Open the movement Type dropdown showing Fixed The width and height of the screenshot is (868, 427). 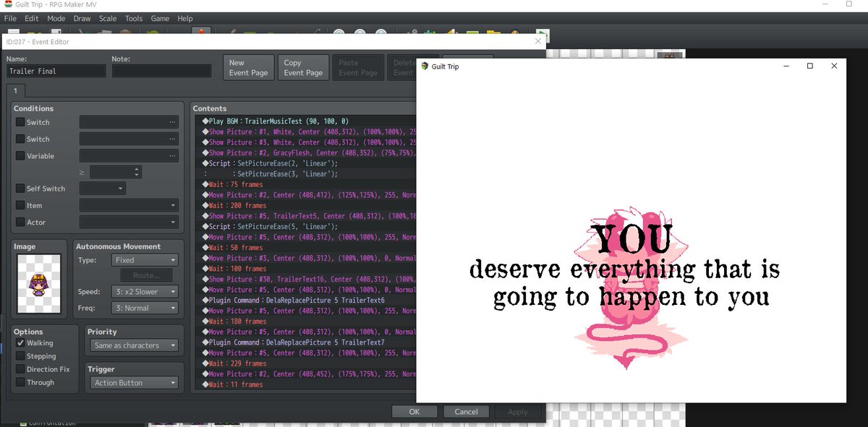145,260
